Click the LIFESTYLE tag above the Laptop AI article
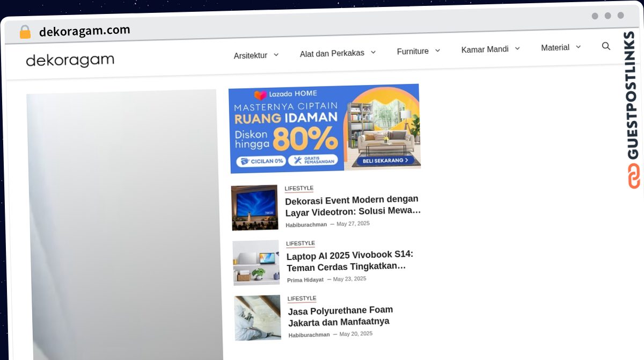This screenshot has width=644, height=360. (x=301, y=243)
